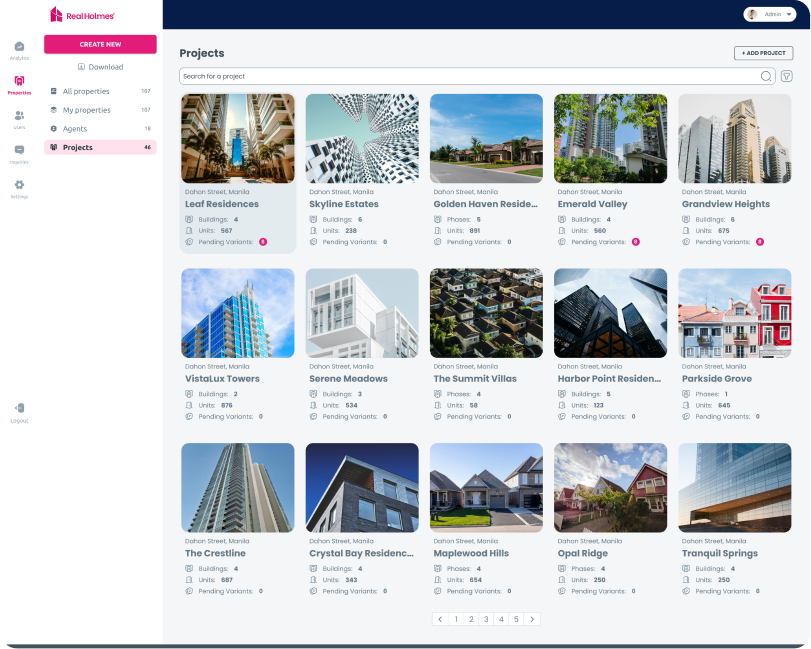Image resolution: width=811 pixels, height=649 pixels.
Task: Click the Download icon under Create New
Action: (82, 66)
